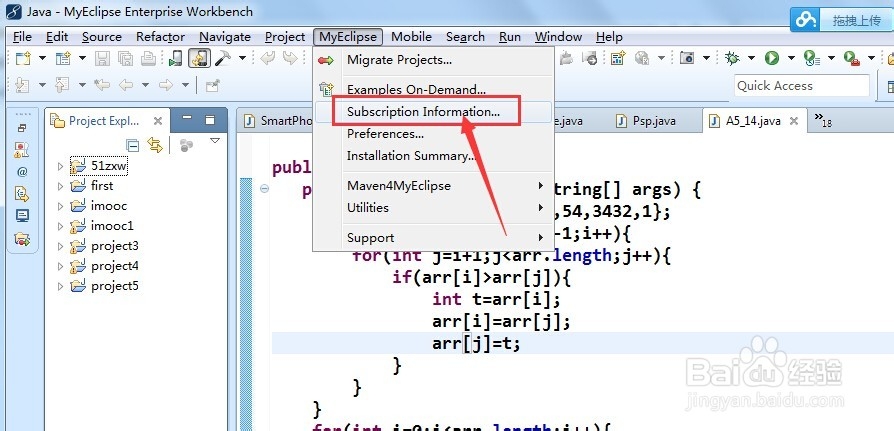Open the Forward history dropdown arrow

185,86
